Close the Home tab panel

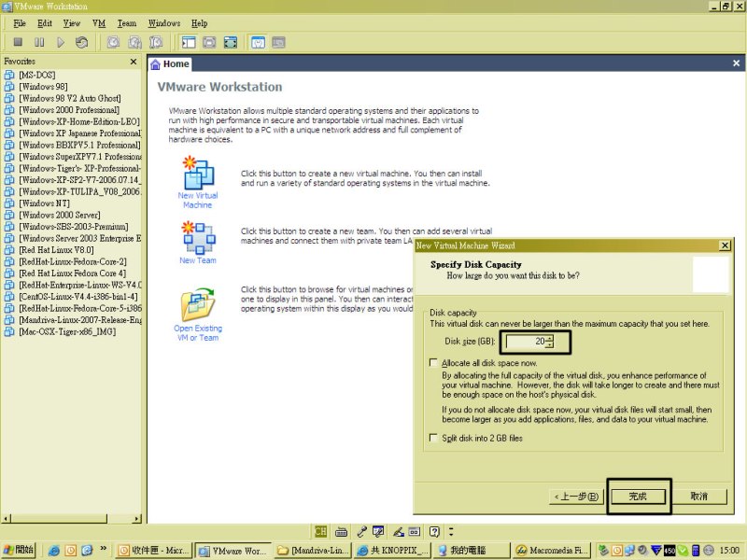click(x=736, y=63)
